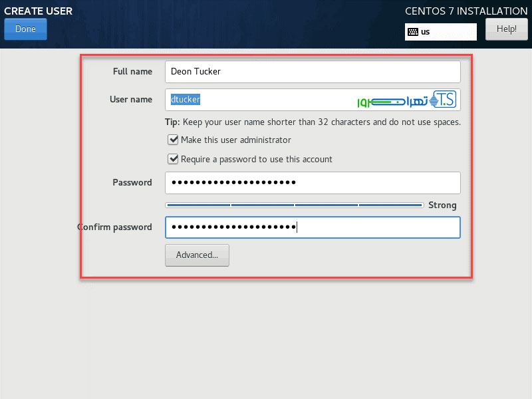The height and width of the screenshot is (399, 532).
Task: Click the T.S watermark logo
Action: [444, 100]
